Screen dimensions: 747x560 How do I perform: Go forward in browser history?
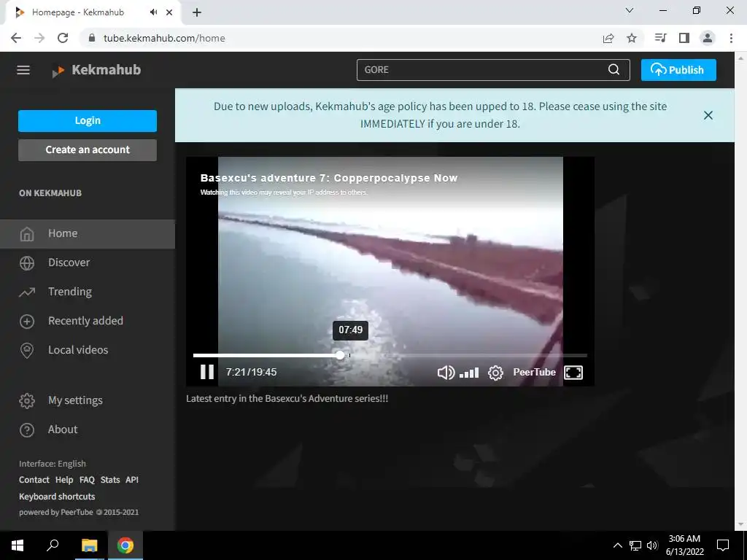click(39, 38)
